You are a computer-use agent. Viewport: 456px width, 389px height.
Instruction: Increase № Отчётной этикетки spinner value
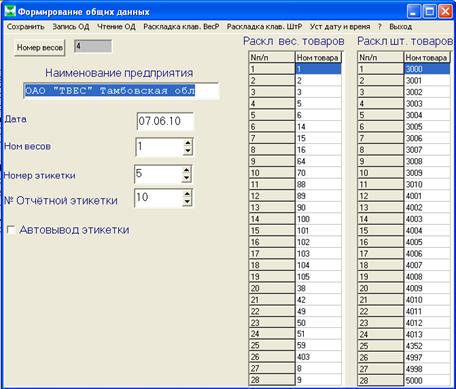187,194
